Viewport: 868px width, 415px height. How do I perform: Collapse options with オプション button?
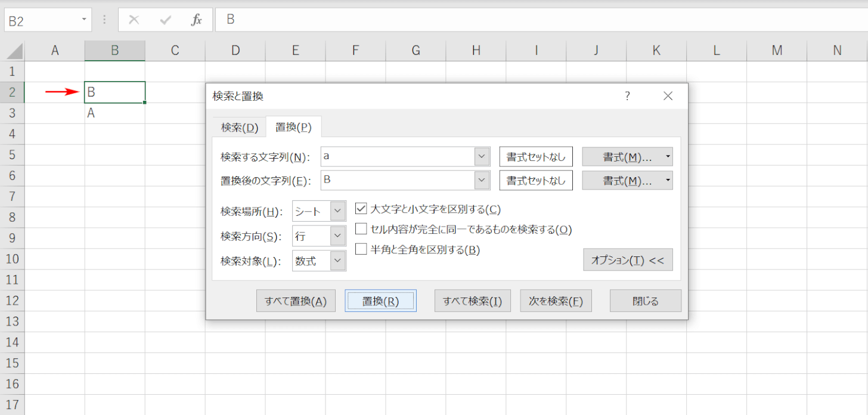click(x=627, y=260)
